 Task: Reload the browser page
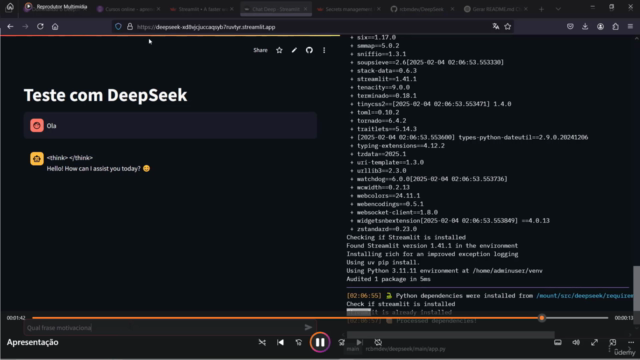[40, 27]
